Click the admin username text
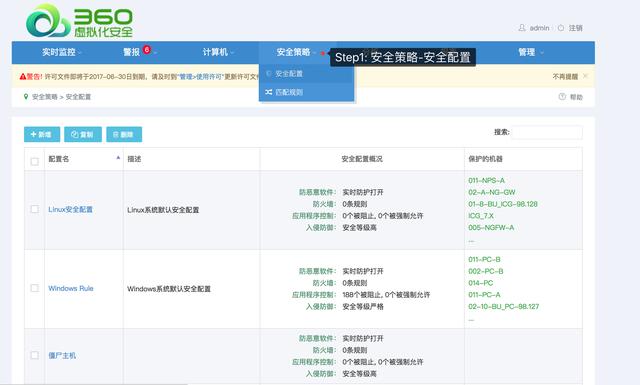 point(539,28)
